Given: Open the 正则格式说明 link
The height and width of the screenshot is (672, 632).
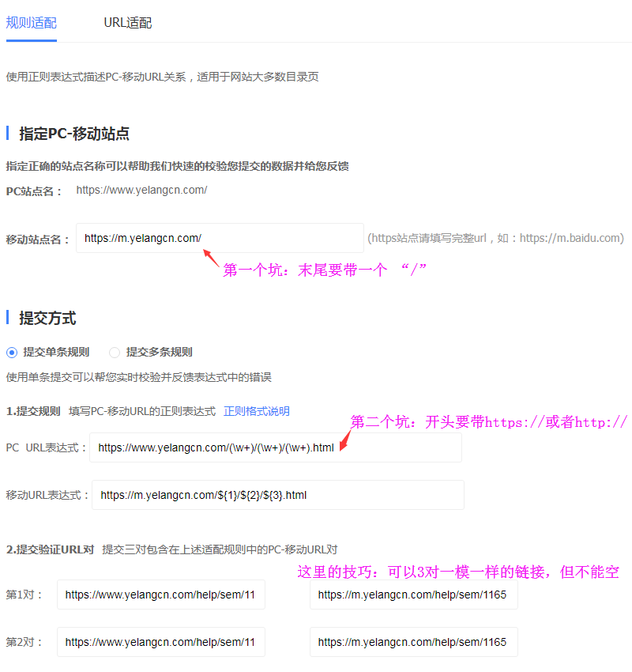Looking at the screenshot, I should click(256, 411).
